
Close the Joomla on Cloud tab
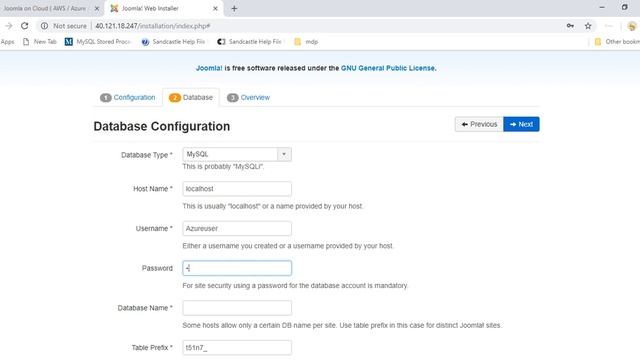click(x=97, y=8)
